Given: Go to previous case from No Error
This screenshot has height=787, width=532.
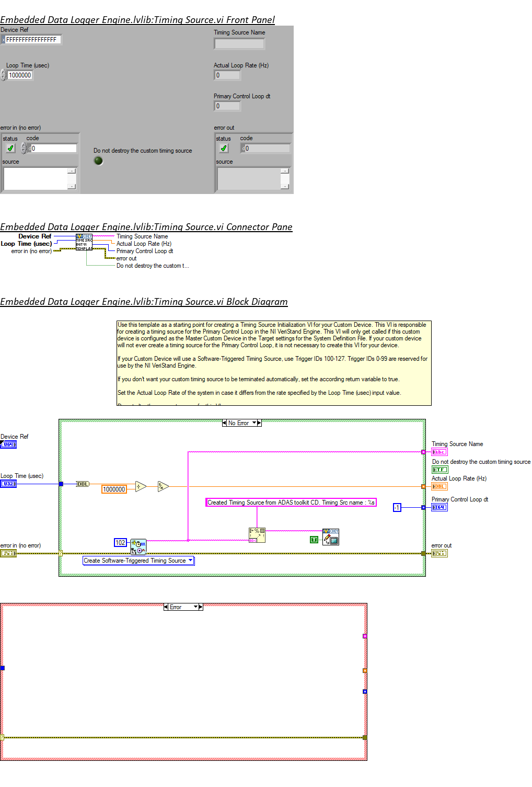Looking at the screenshot, I should [x=224, y=423].
